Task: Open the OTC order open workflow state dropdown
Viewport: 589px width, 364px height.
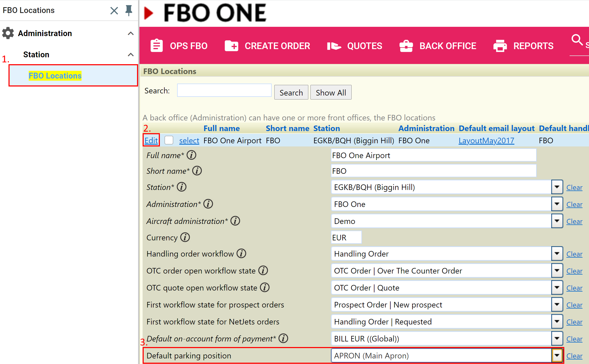Action: 557,271
